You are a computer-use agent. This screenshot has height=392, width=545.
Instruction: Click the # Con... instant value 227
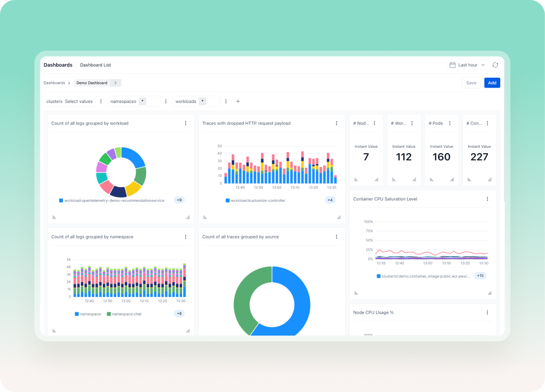(x=480, y=157)
